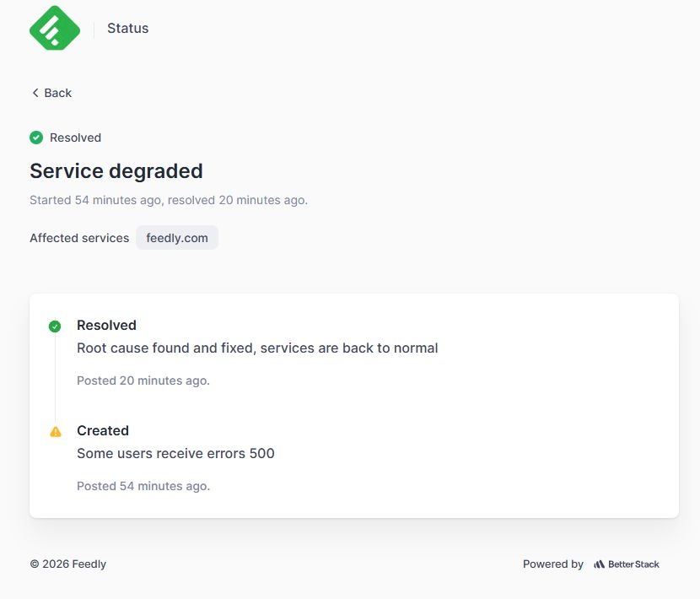Click the green Feedly logo

(55, 28)
